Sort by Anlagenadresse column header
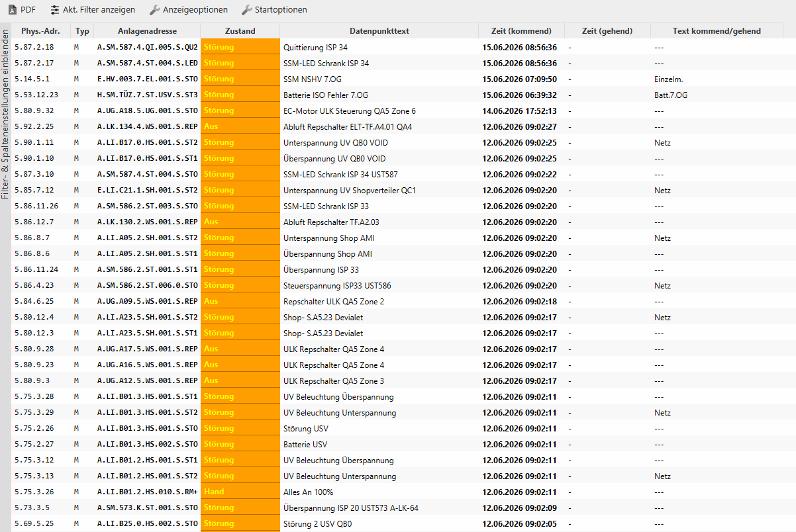 pos(147,31)
